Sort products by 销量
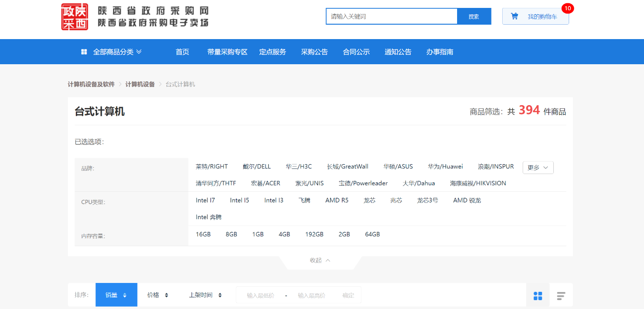This screenshot has width=644, height=309. (x=116, y=295)
